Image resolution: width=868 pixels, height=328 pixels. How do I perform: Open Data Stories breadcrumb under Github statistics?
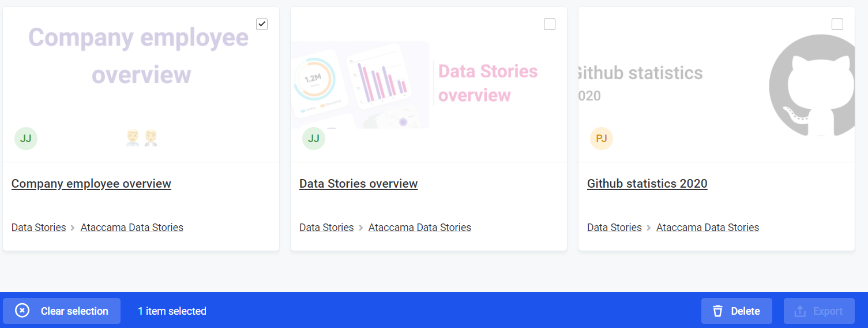click(x=614, y=228)
